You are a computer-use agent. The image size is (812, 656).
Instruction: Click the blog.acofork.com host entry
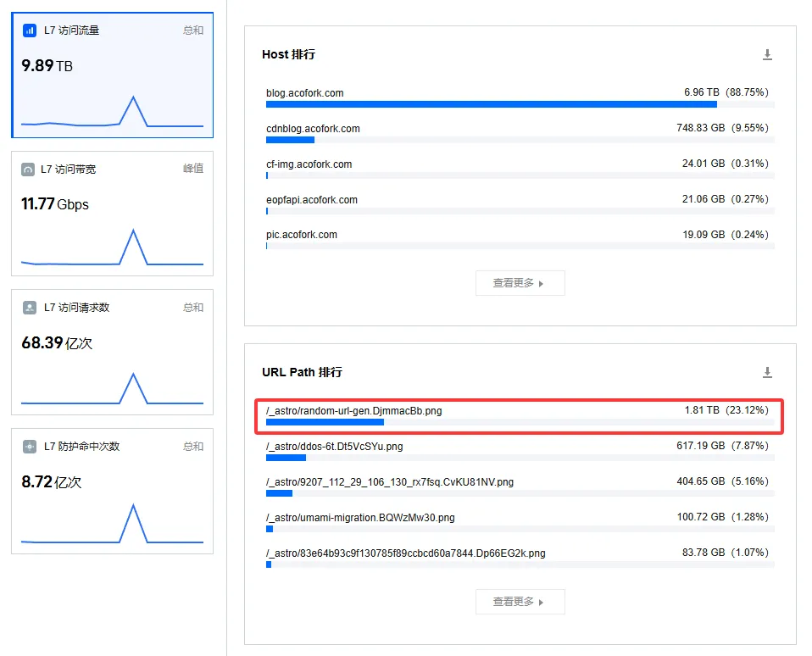click(x=305, y=93)
